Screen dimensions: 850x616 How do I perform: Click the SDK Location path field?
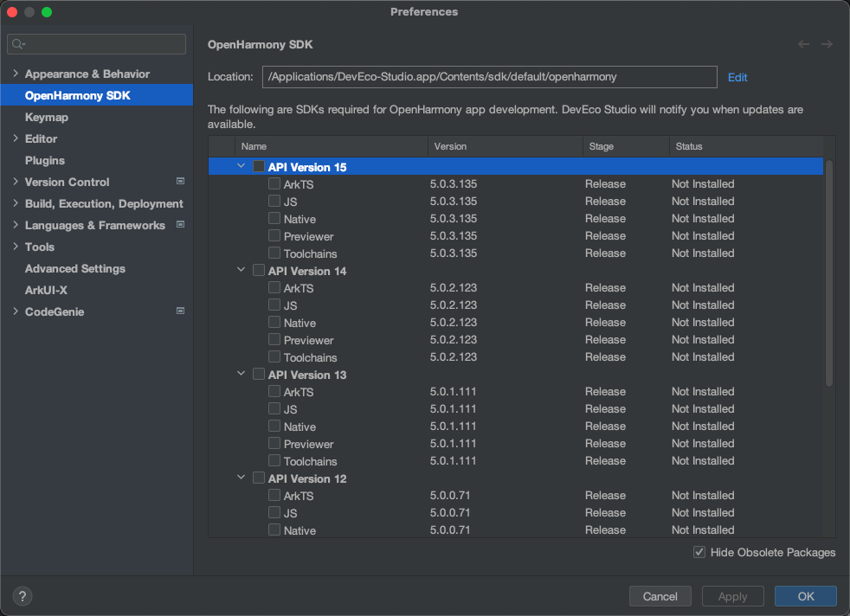pyautogui.click(x=490, y=77)
